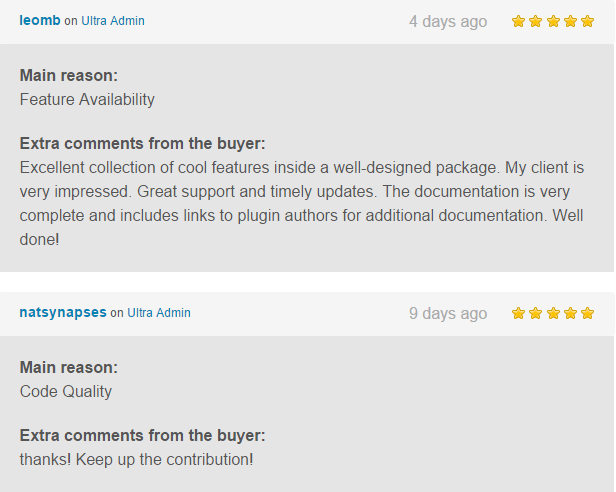Click the fourth star in leomb's rating
616x492 pixels.
[x=570, y=21]
